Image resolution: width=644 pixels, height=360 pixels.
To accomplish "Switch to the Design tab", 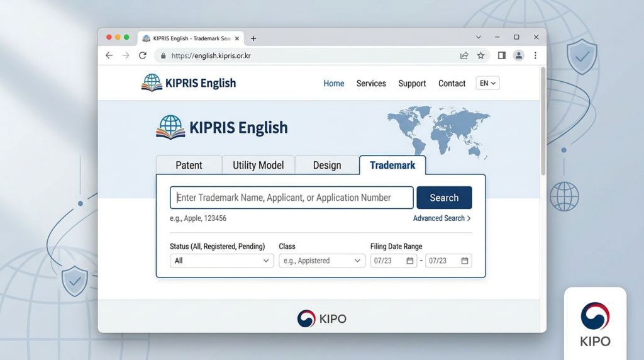I will 327,165.
